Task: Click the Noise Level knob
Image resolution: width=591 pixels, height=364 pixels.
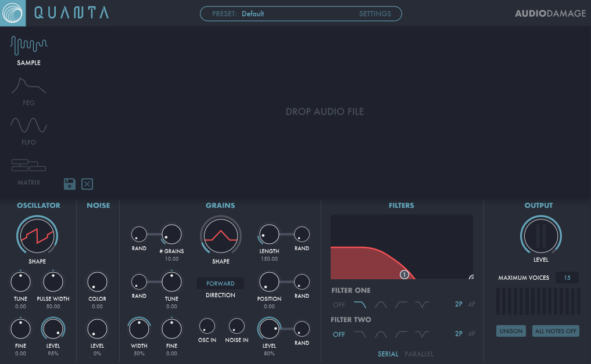Action: 97,329
